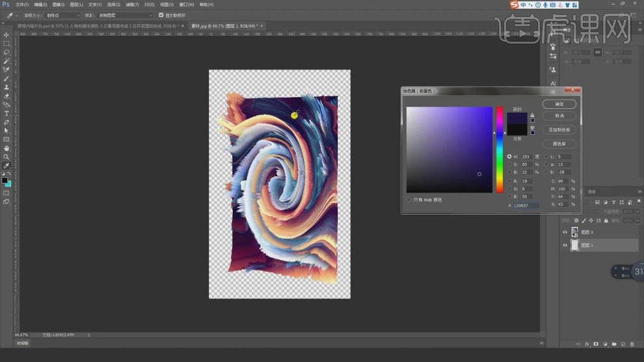Click the rainbow hue slider strip
Viewport: 644px width, 362px height.
point(500,150)
